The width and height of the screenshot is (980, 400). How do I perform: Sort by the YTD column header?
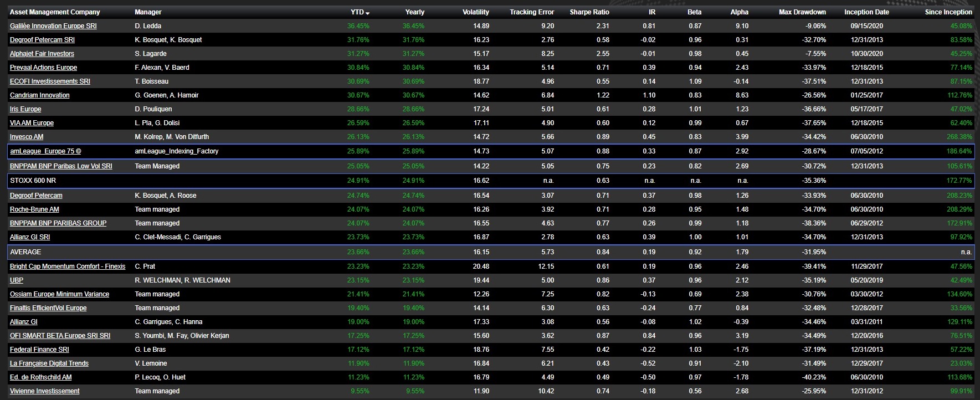pos(360,12)
